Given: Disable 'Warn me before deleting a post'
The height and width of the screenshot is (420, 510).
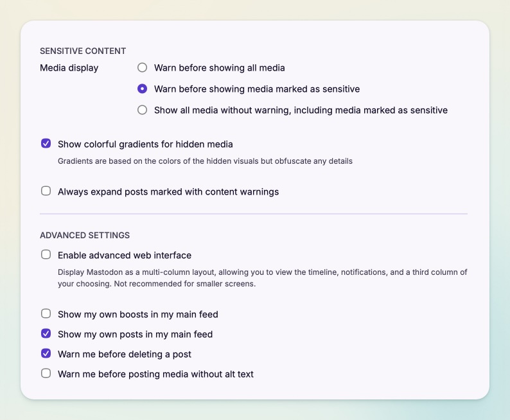Looking at the screenshot, I should tap(46, 353).
